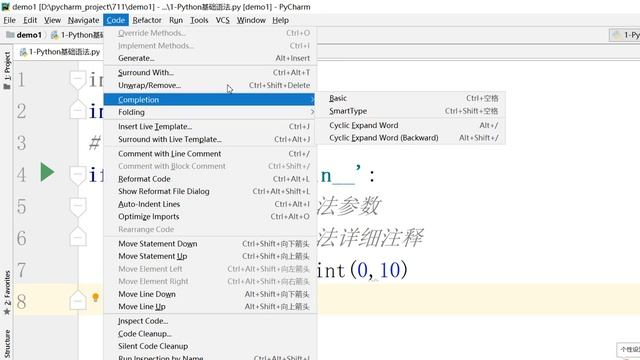Viewport: 640px width, 360px height.
Task: Run the script from the line 4 gutter arrow
Action: [47, 172]
